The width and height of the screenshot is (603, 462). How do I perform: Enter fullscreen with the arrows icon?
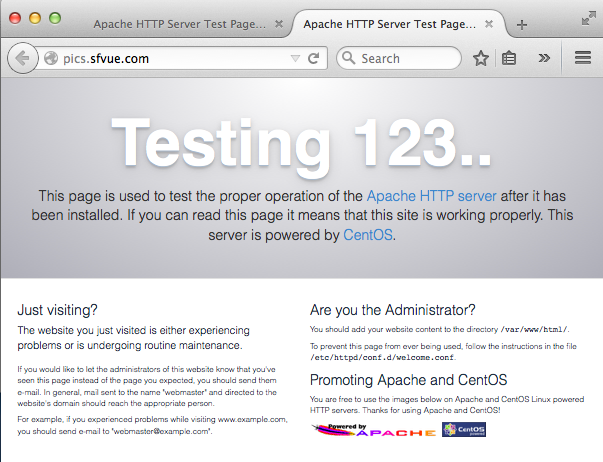point(588,18)
